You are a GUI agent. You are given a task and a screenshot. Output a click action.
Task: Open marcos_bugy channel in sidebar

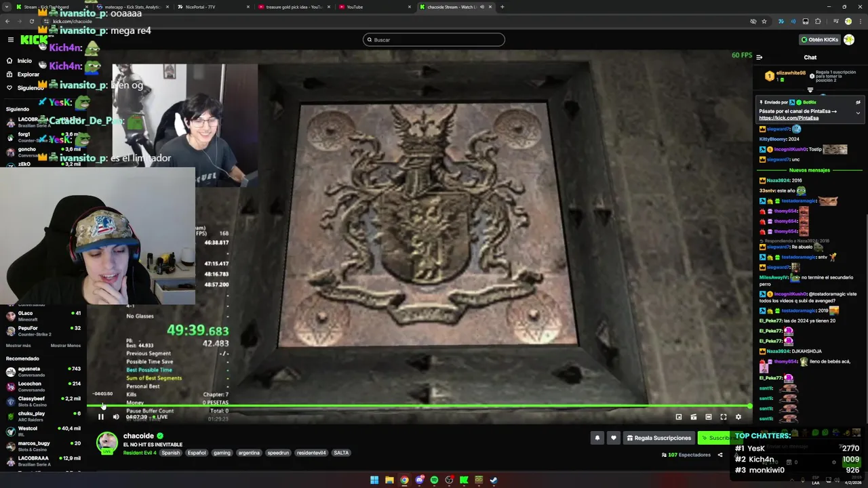coord(43,446)
